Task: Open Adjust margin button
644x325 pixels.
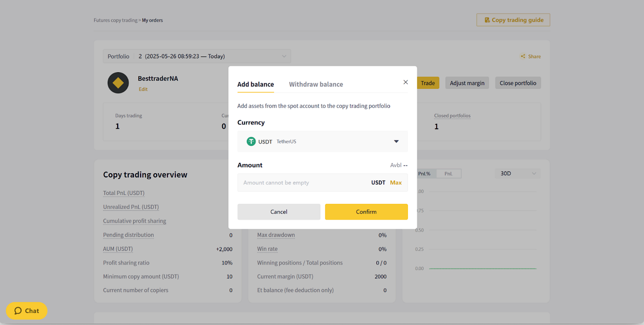Action: pyautogui.click(x=467, y=83)
